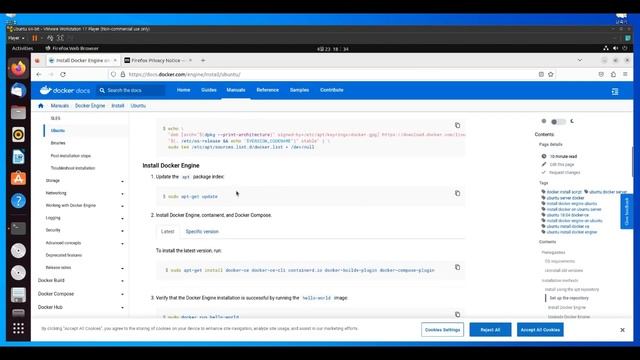Image resolution: width=640 pixels, height=360 pixels.
Task: Select the Latest tab
Action: coord(167,231)
